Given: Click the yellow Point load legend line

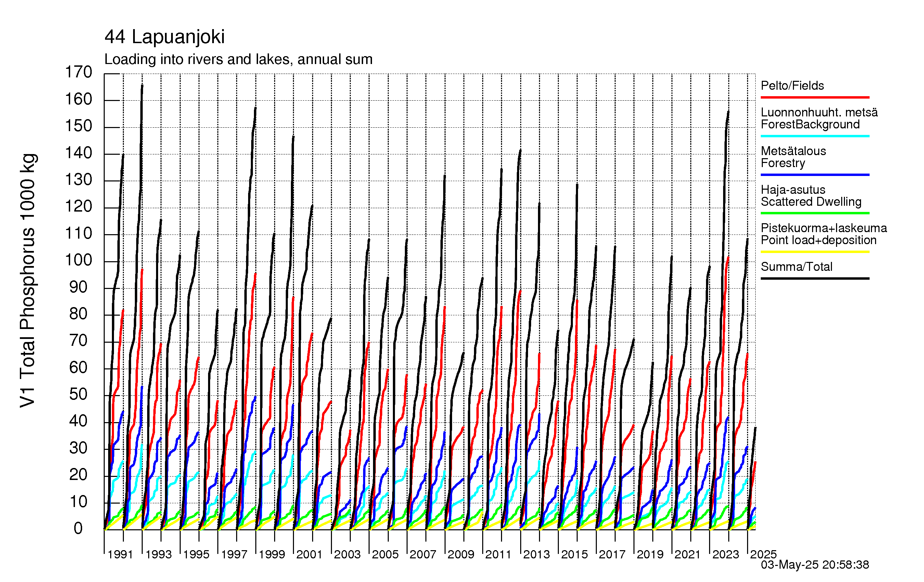Looking at the screenshot, I should pyautogui.click(x=815, y=252).
